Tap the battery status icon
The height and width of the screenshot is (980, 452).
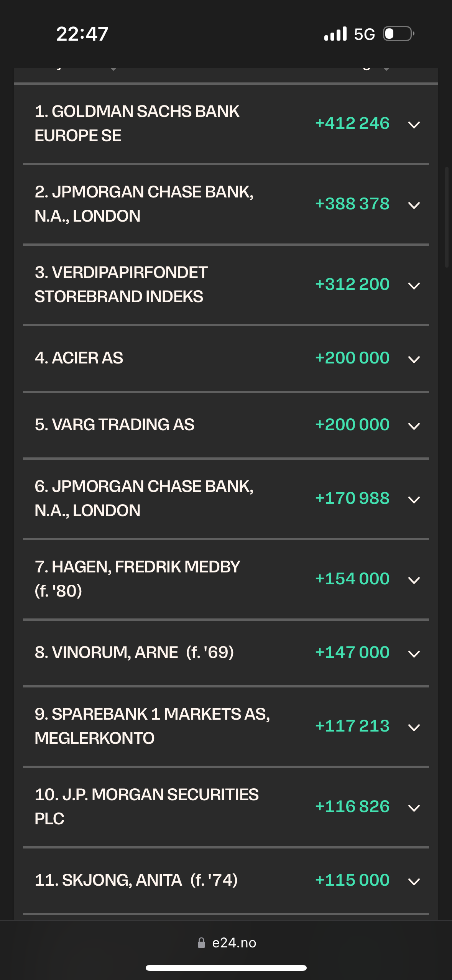pyautogui.click(x=399, y=34)
